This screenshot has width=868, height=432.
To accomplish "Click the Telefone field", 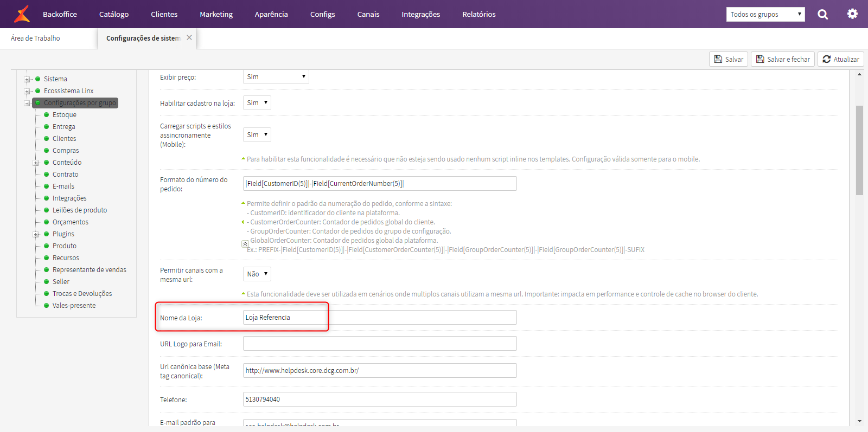I will click(x=380, y=399).
